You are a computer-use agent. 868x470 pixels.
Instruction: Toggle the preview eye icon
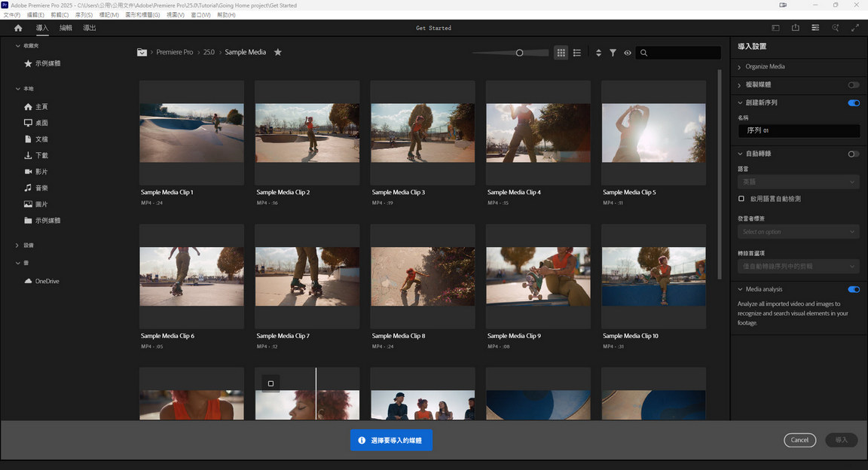pyautogui.click(x=628, y=53)
